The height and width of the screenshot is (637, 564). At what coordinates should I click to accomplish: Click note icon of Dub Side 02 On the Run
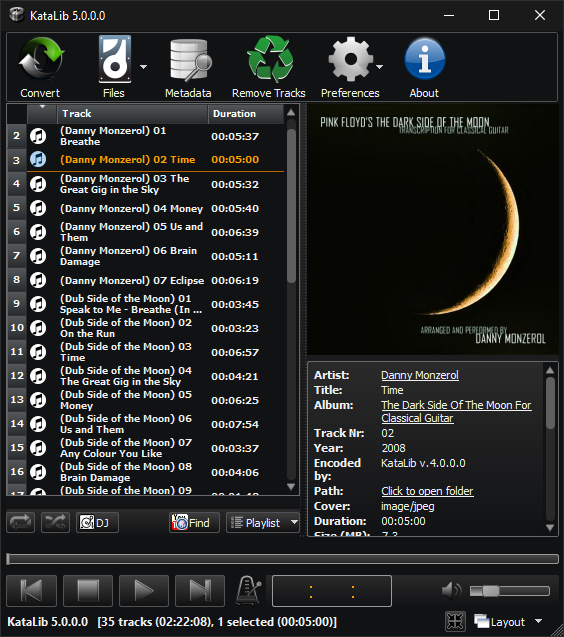pos(38,328)
